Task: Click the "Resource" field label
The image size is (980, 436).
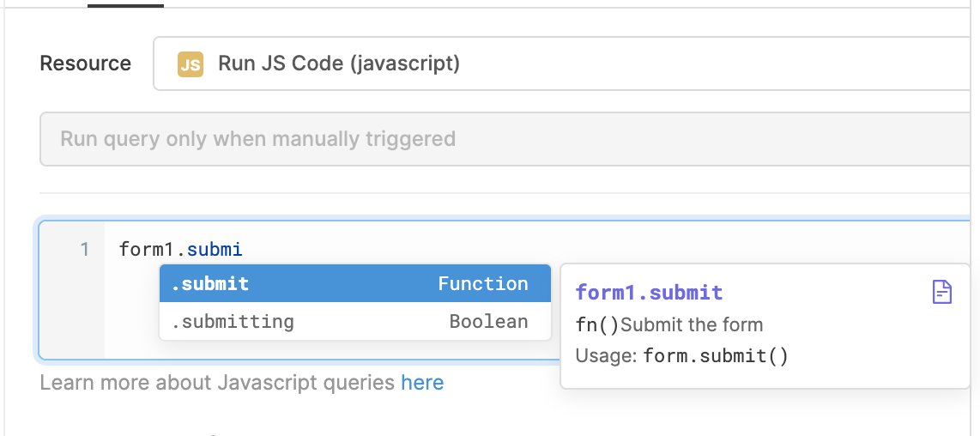Action: (x=85, y=64)
